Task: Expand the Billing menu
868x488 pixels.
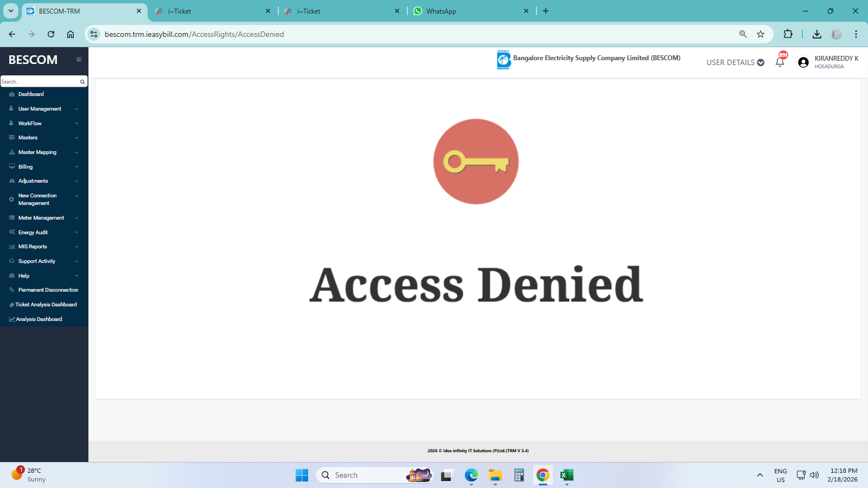Action: tap(44, 167)
